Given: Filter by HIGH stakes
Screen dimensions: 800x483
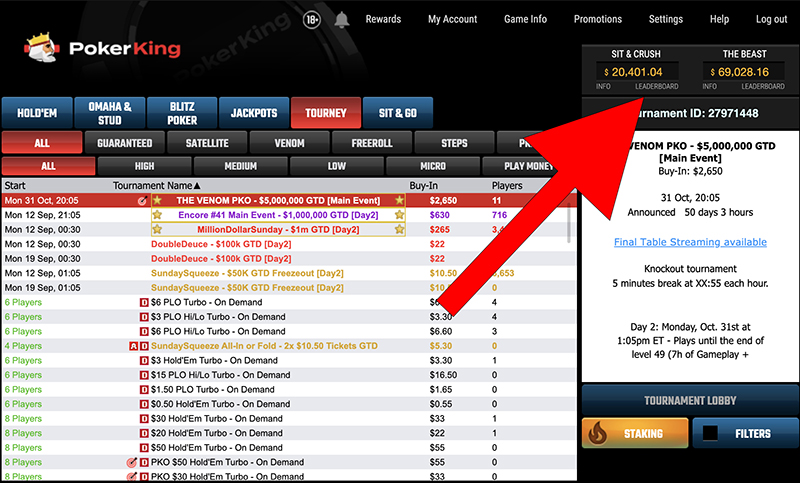Looking at the screenshot, I should [144, 166].
